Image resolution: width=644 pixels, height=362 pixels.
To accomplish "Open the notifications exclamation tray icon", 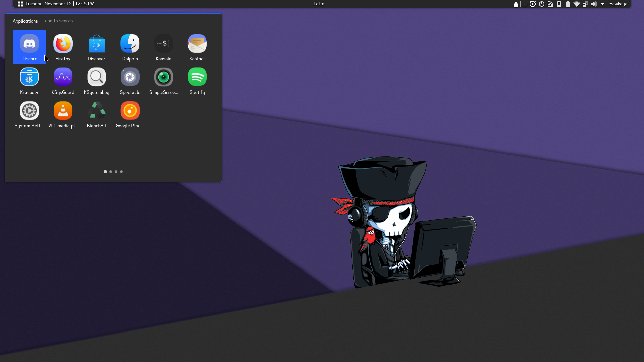I will (542, 4).
